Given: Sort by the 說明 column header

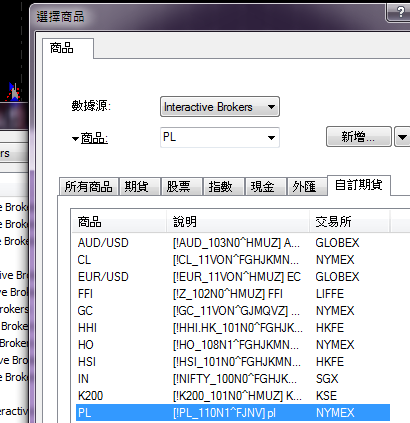Looking at the screenshot, I should (x=238, y=222).
